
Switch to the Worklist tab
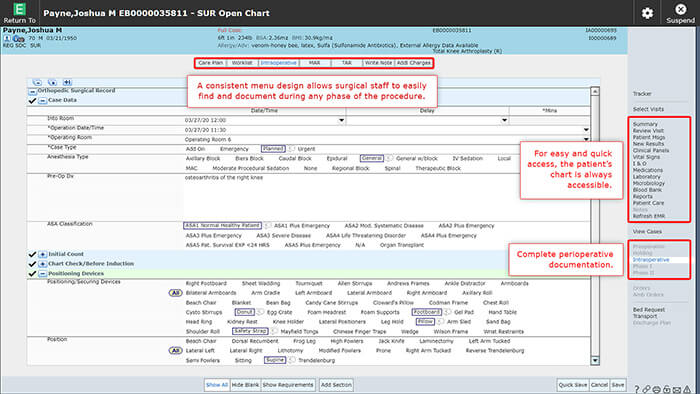[x=242, y=63]
